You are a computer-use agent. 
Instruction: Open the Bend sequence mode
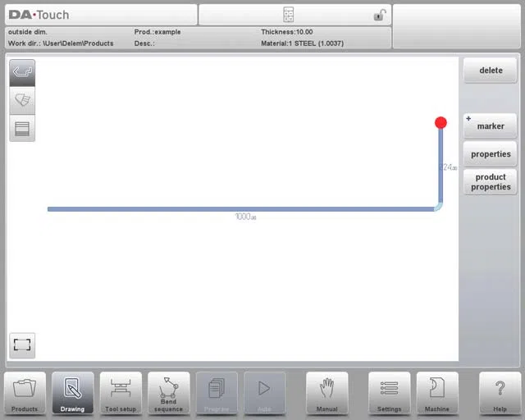168,393
